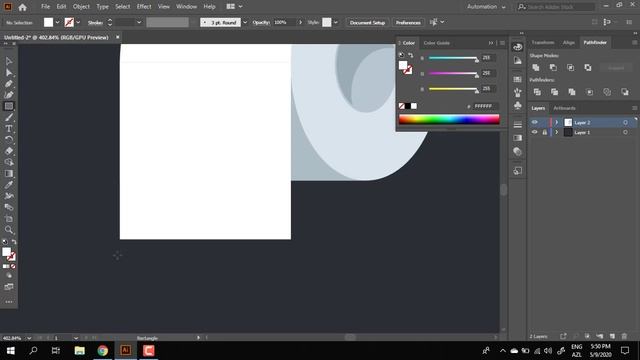Expand Layer 1 sublayers

(x=556, y=132)
